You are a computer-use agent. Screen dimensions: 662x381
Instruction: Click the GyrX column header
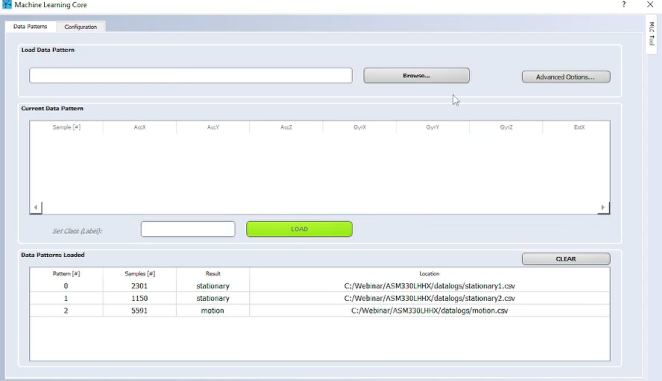coord(360,127)
